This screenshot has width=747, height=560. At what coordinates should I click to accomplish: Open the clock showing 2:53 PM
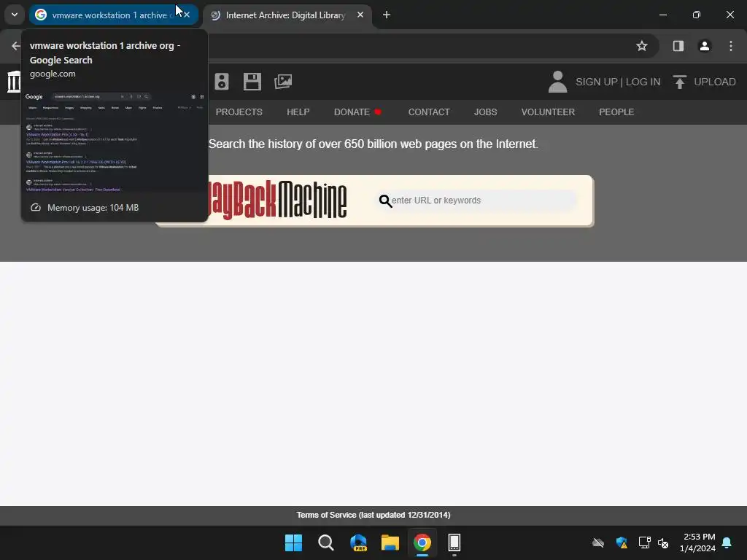697,542
